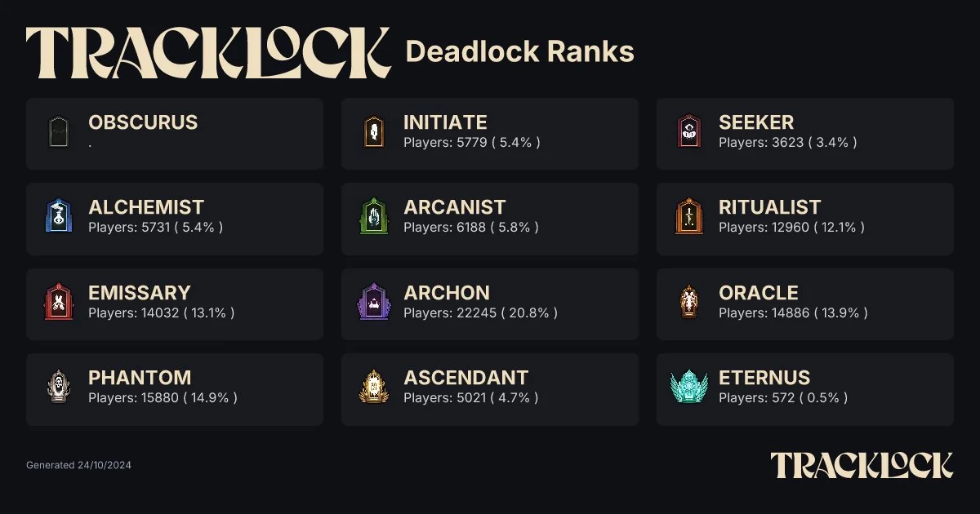The image size is (980, 514).
Task: Select the Seeker rank badge icon
Action: tap(688, 132)
